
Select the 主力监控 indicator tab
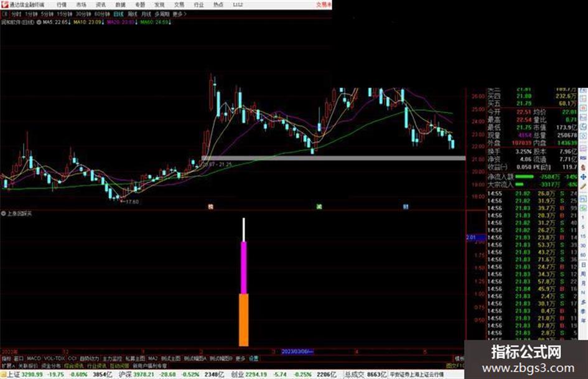[x=112, y=358]
